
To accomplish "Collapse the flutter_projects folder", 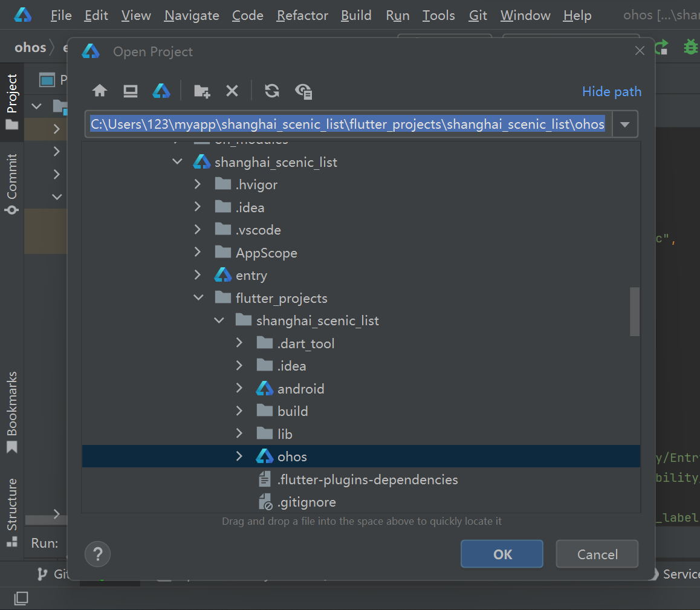I will click(198, 297).
